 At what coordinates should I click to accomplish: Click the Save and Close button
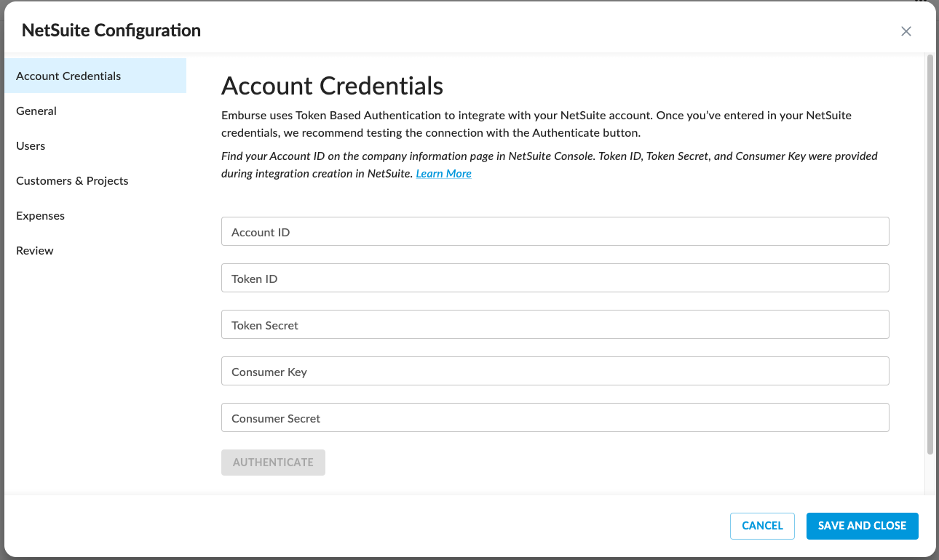point(862,526)
